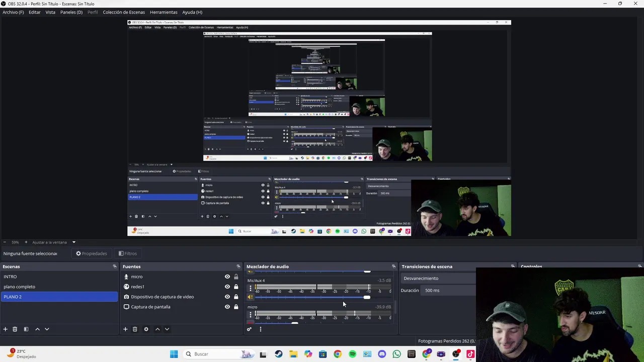Open the Editar menu

[x=35, y=12]
